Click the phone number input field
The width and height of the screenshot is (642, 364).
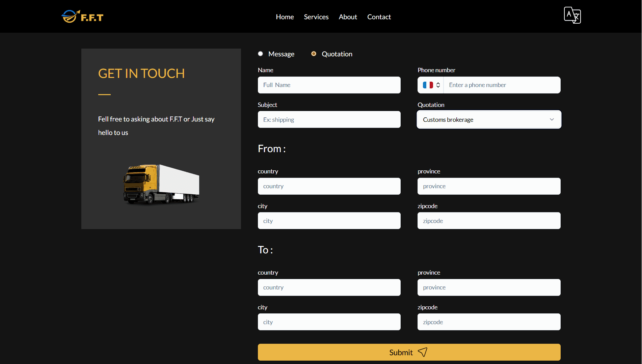[502, 85]
